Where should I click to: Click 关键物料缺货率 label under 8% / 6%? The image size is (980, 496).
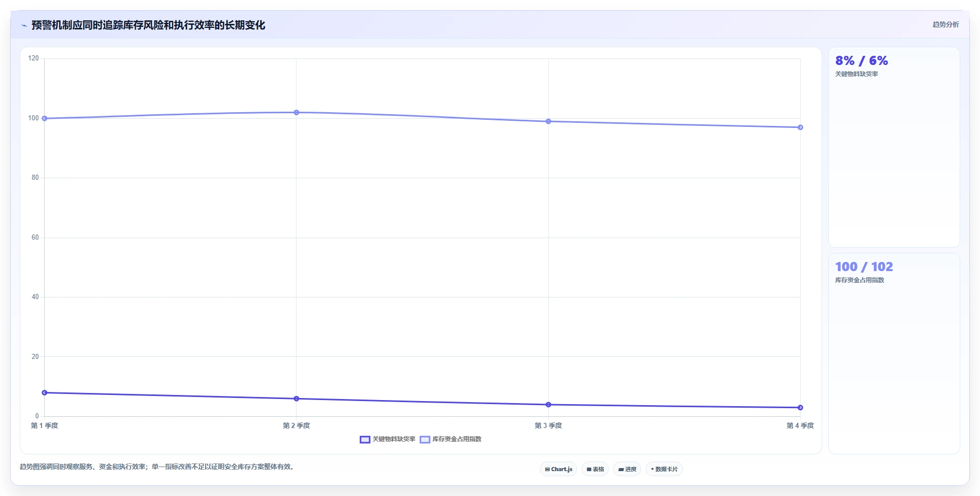coord(857,74)
